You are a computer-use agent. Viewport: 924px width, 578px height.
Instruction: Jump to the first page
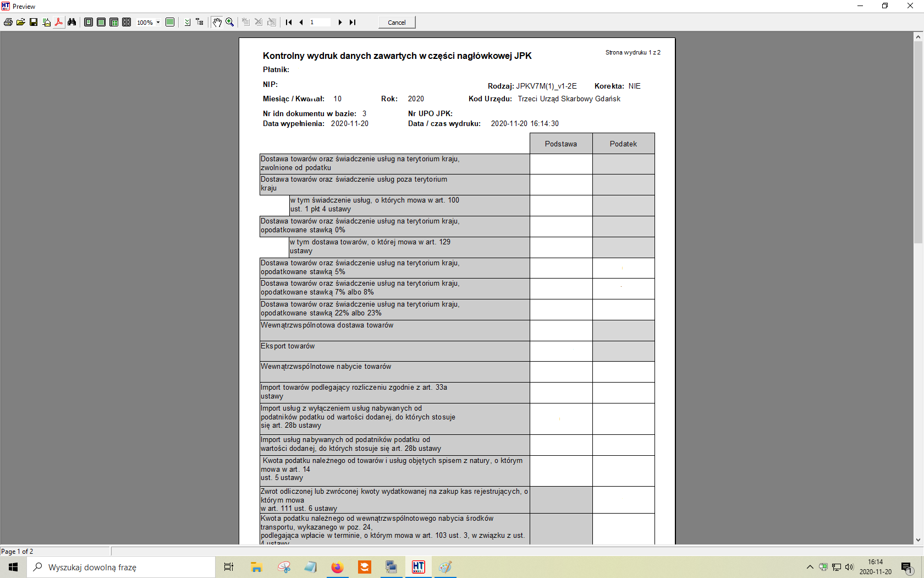coord(289,23)
